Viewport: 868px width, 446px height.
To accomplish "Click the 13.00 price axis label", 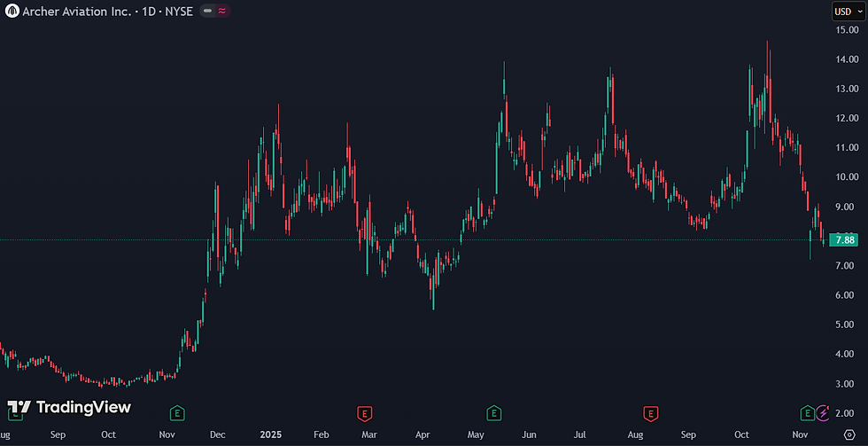I will 847,89.
